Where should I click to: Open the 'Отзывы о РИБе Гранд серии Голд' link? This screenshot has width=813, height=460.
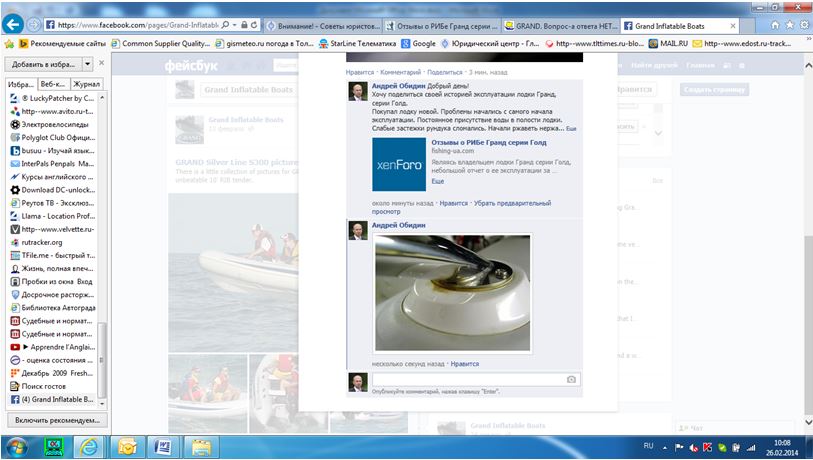point(487,143)
